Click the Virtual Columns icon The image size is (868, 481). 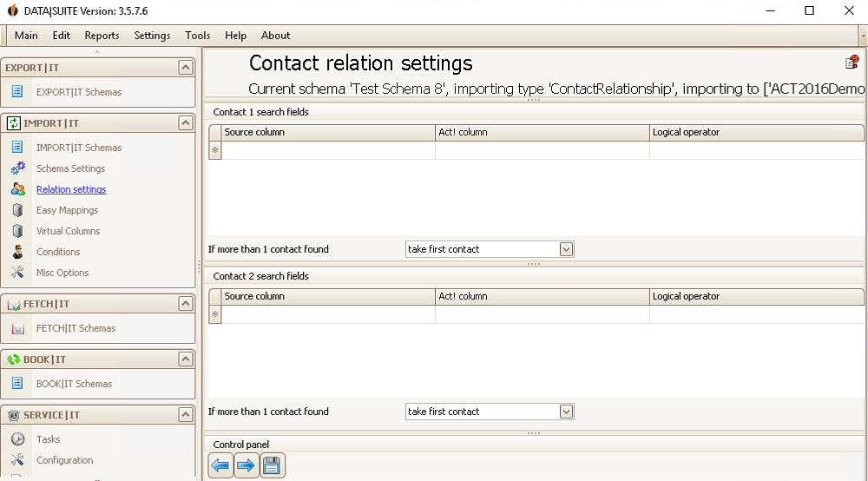tap(17, 230)
